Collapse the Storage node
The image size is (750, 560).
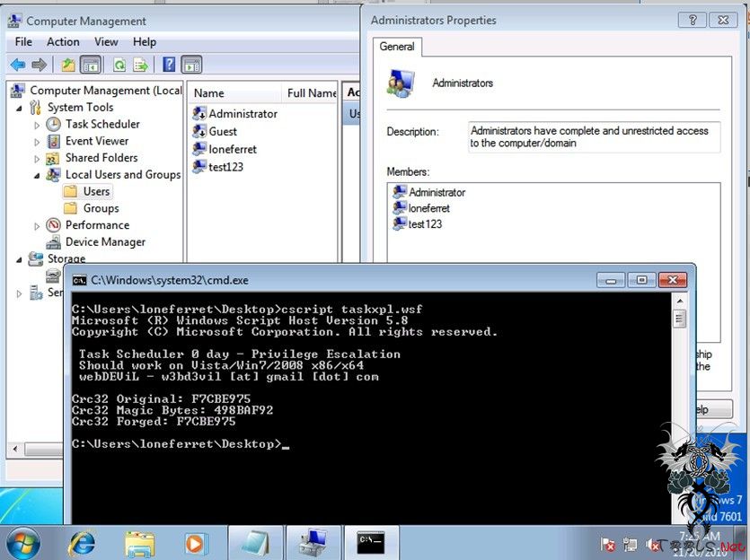[x=19, y=260]
